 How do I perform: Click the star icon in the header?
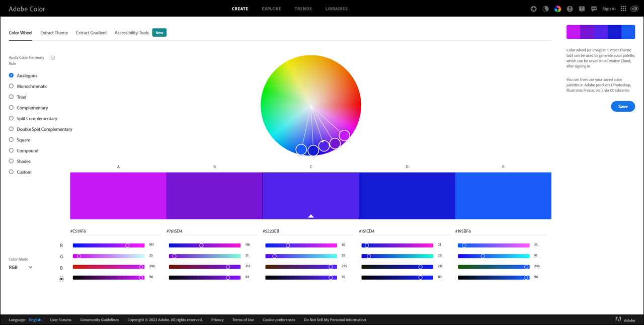[533, 9]
